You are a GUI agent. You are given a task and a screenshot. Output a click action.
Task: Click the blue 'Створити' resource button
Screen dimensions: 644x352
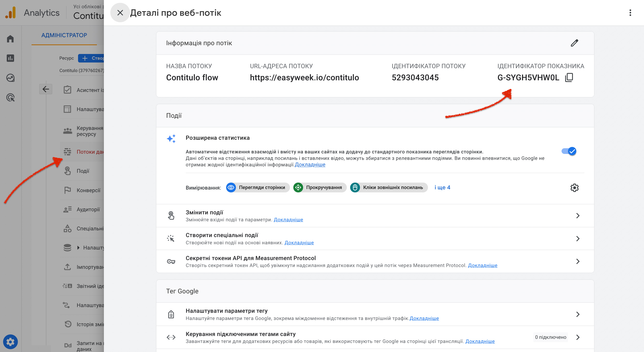click(x=91, y=58)
